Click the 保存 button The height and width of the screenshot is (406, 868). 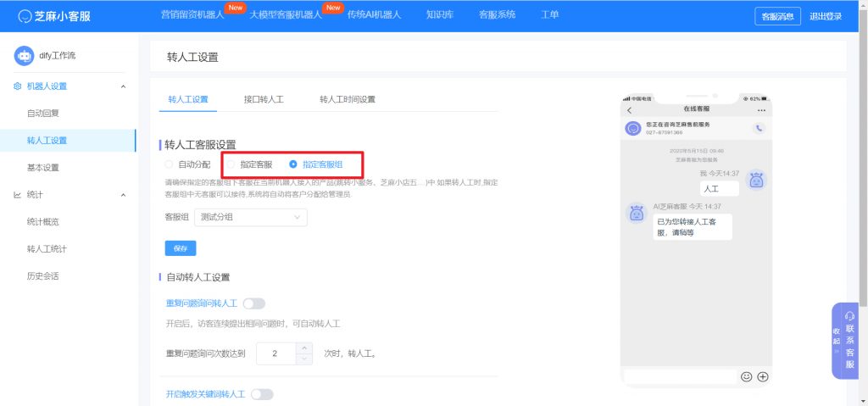click(181, 248)
